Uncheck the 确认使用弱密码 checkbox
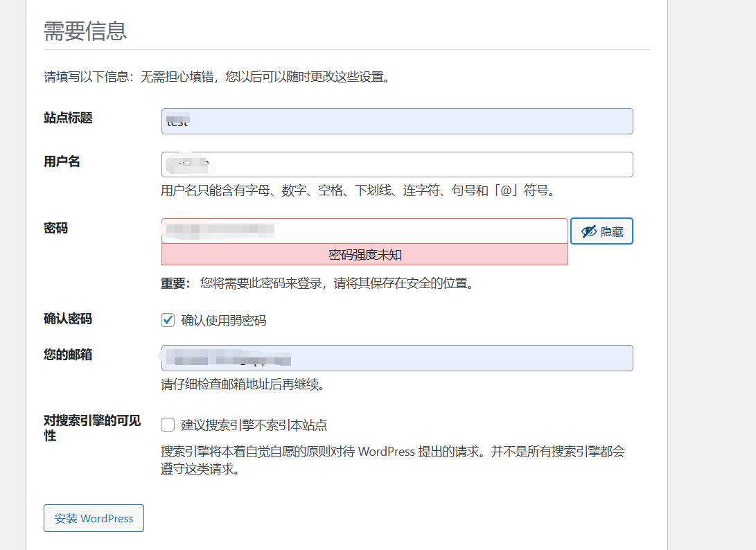 tap(168, 320)
